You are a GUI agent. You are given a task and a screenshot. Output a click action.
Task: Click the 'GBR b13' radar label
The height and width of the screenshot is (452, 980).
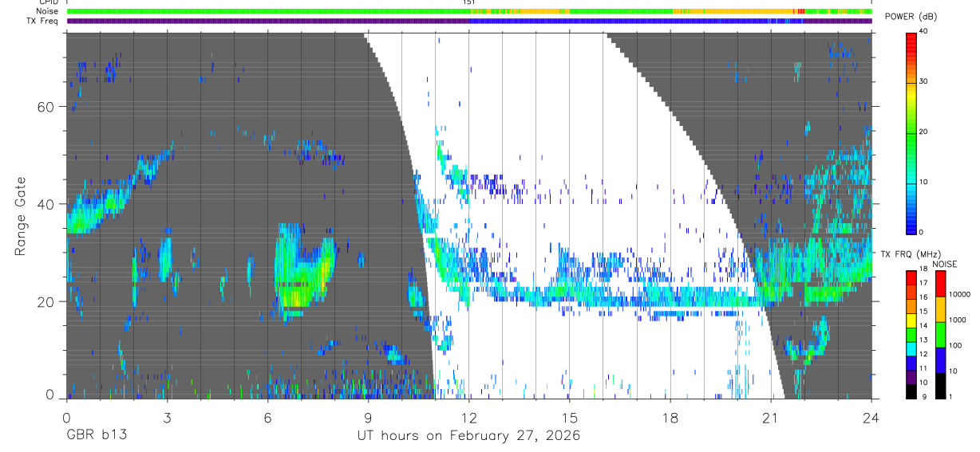(x=95, y=436)
